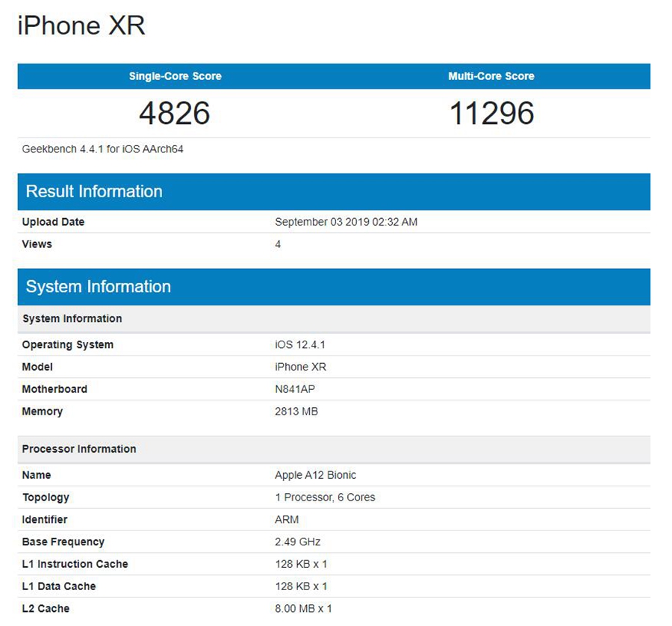The width and height of the screenshot is (672, 626).
Task: Select the Multi-Core Score header
Action: pyautogui.click(x=491, y=75)
